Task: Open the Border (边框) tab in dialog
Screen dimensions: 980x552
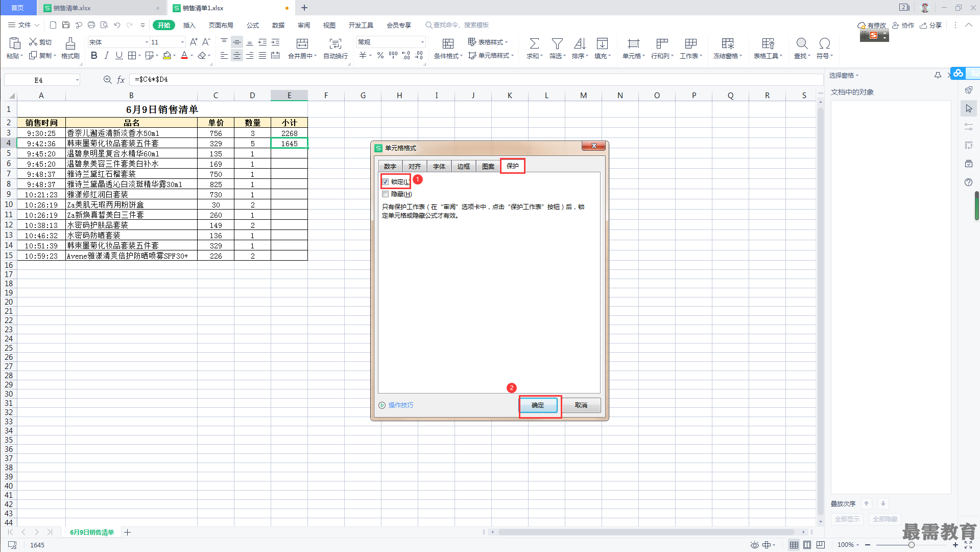Action: pos(464,167)
